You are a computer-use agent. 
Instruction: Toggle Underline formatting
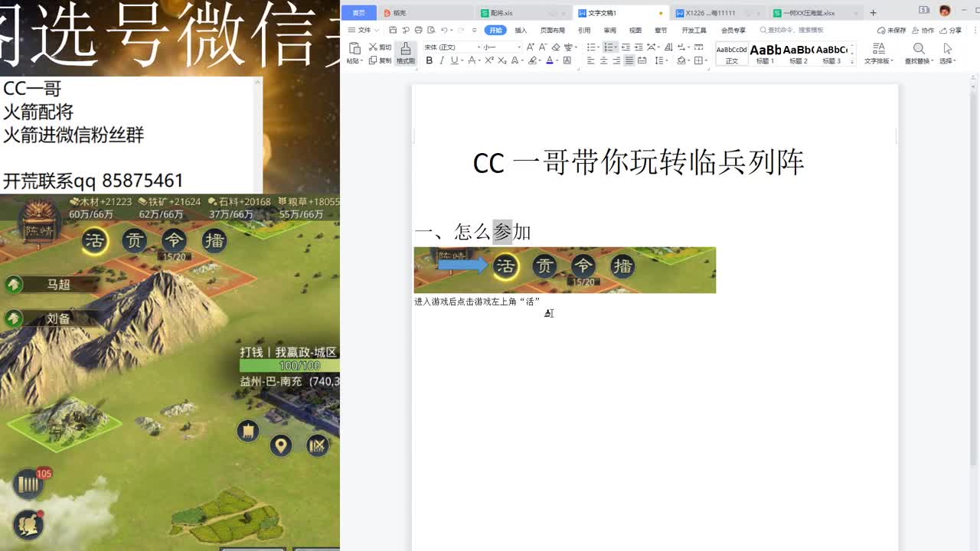point(454,60)
